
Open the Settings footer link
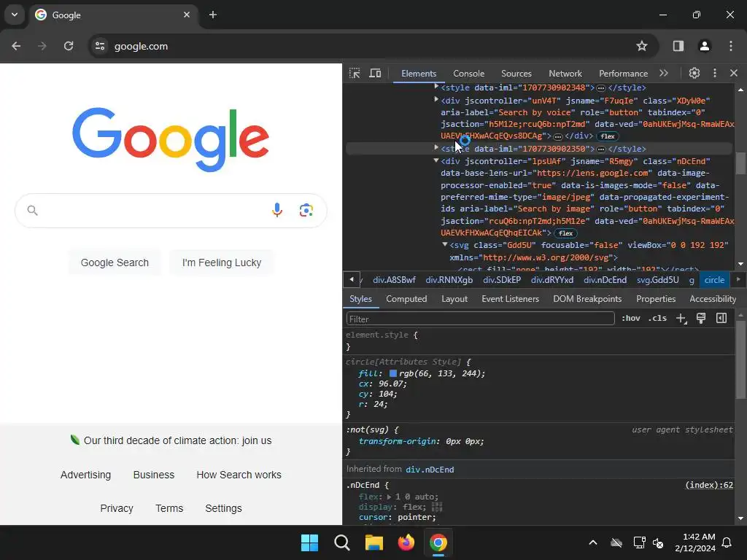pos(223,508)
